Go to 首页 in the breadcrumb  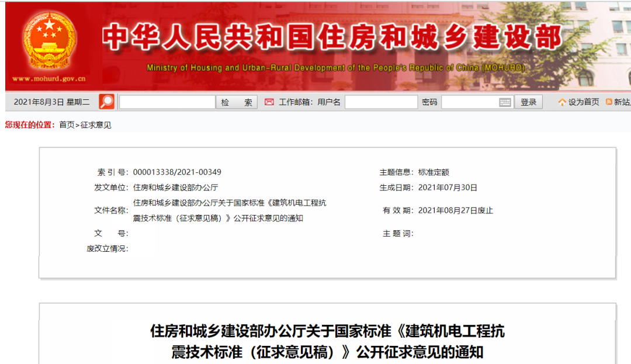[67, 125]
